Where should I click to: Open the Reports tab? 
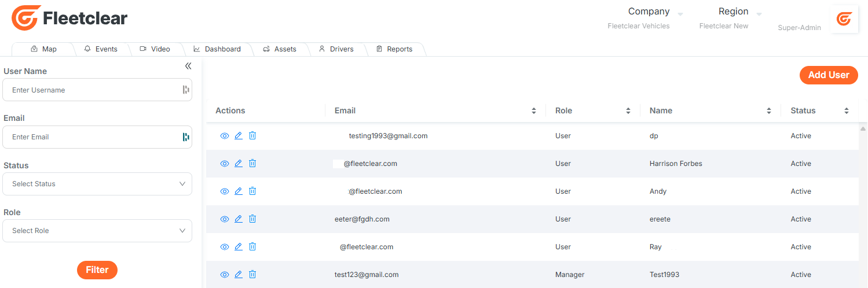click(394, 49)
